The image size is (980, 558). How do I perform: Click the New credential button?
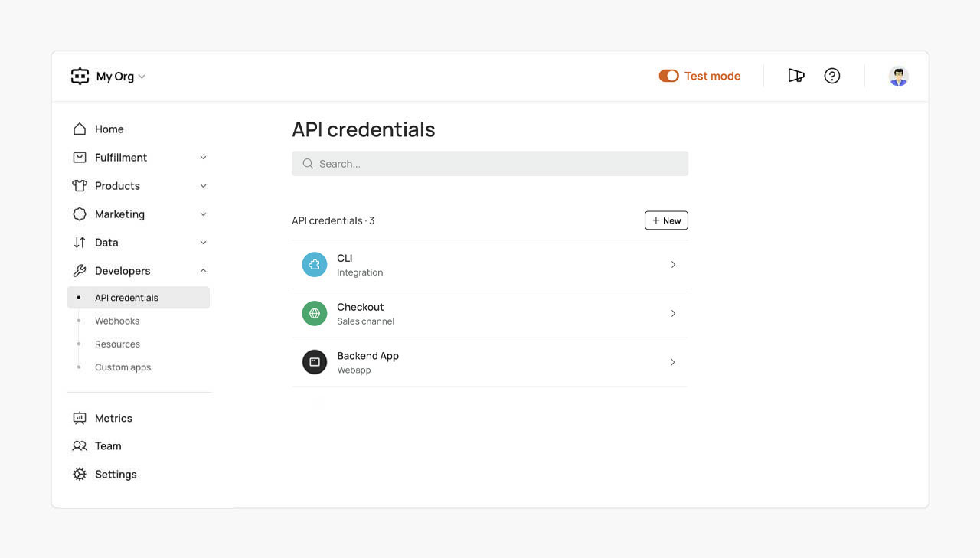[x=666, y=220]
